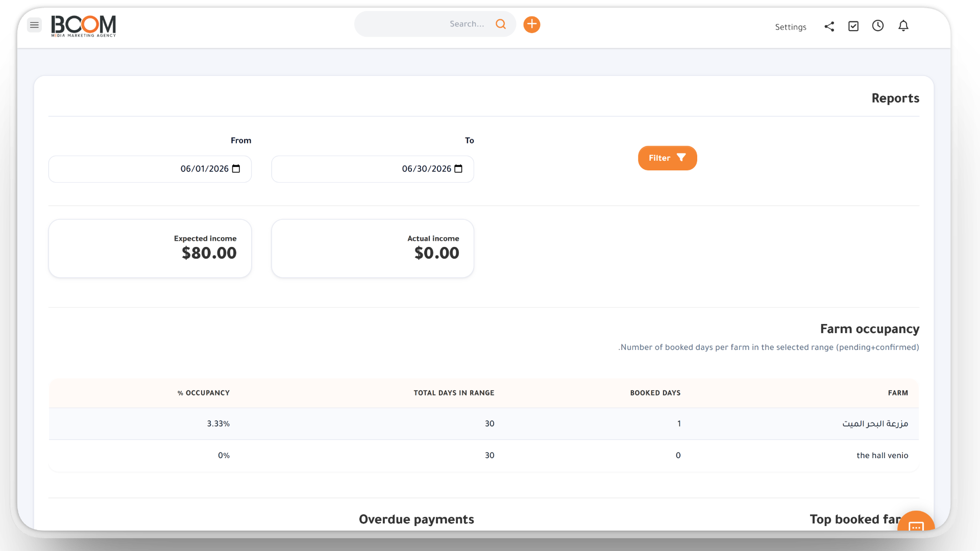The image size is (980, 551).
Task: Click the To date field 06/30/2026
Action: click(373, 169)
